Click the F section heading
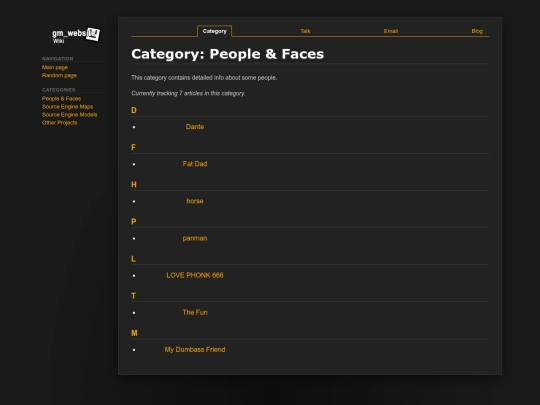This screenshot has width=540, height=405. (x=134, y=147)
